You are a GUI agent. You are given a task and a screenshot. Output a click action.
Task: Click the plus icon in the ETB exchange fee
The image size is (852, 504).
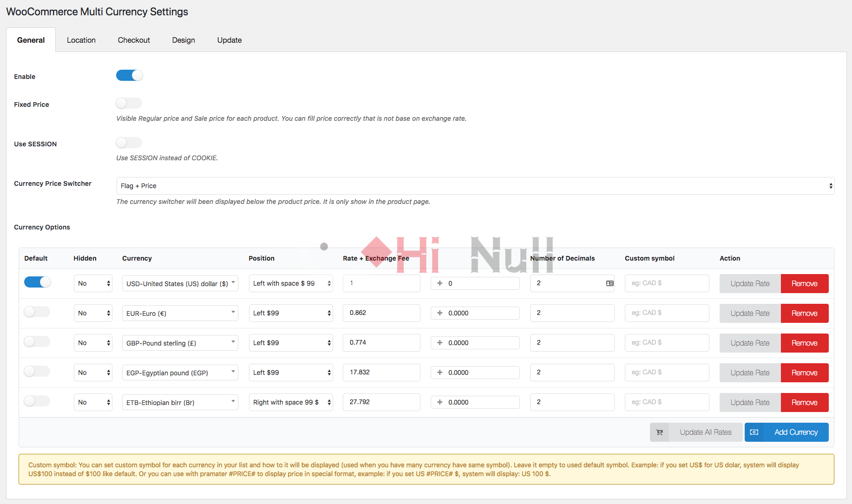tap(439, 402)
